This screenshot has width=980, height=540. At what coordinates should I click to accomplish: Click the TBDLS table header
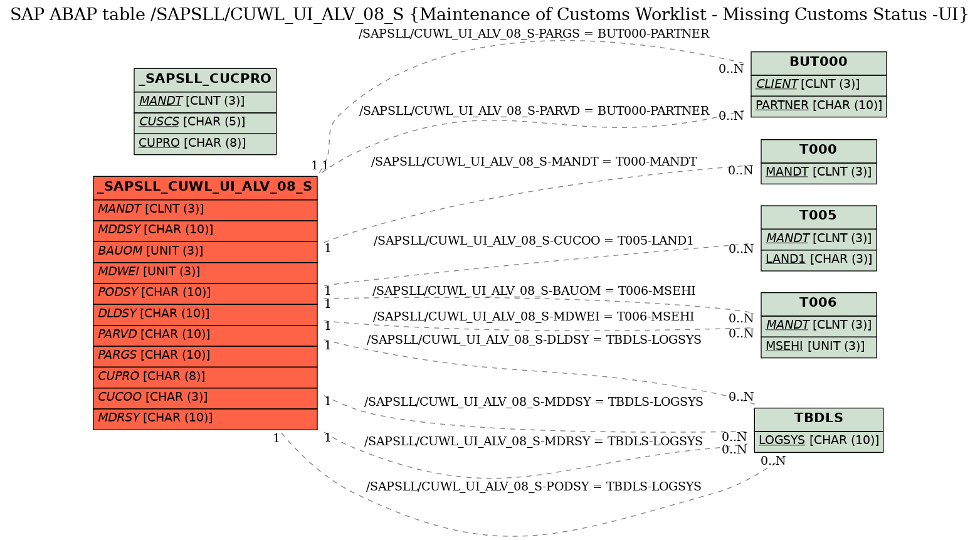click(818, 419)
